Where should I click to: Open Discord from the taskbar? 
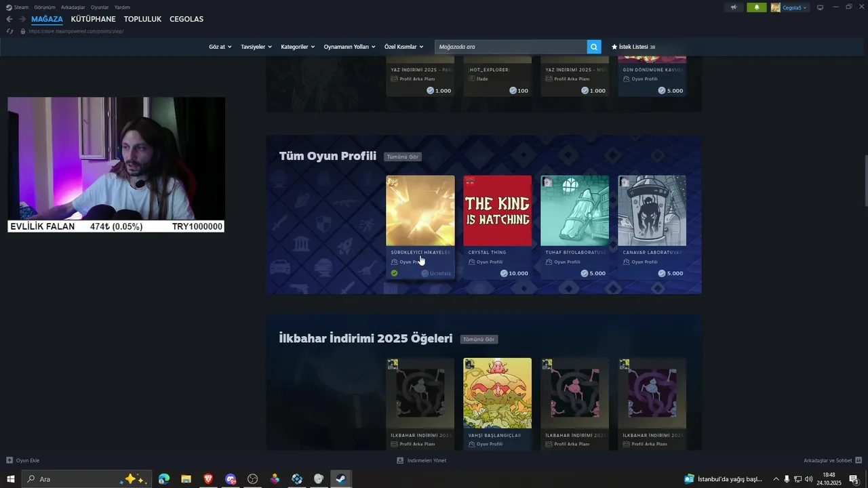pos(231,479)
